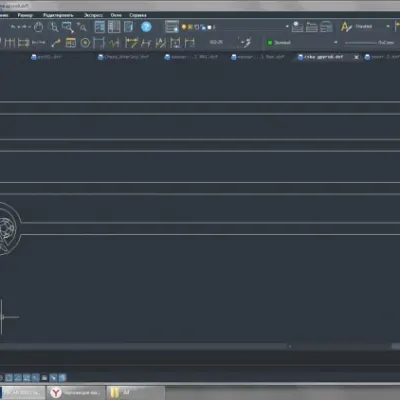Click the horizontal scrollbar left arrow

(290, 347)
